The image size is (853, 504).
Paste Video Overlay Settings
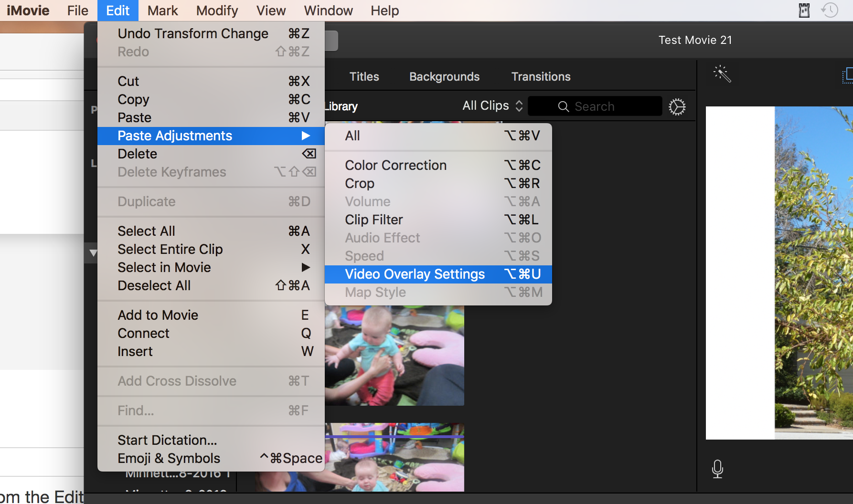pos(438,274)
